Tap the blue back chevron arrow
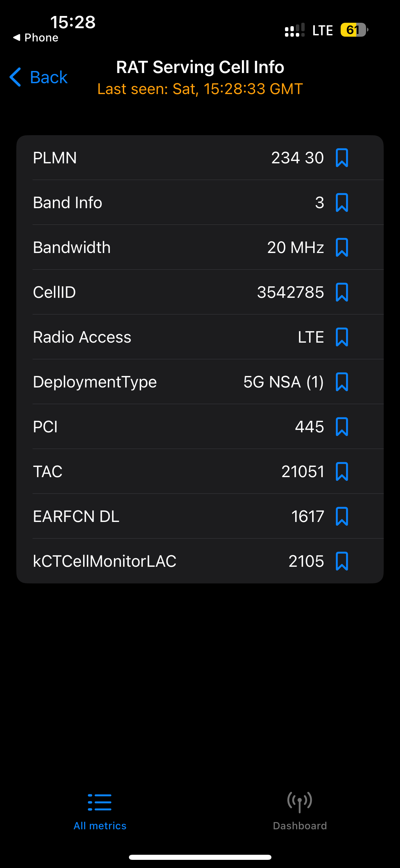This screenshot has height=868, width=400. (x=15, y=77)
